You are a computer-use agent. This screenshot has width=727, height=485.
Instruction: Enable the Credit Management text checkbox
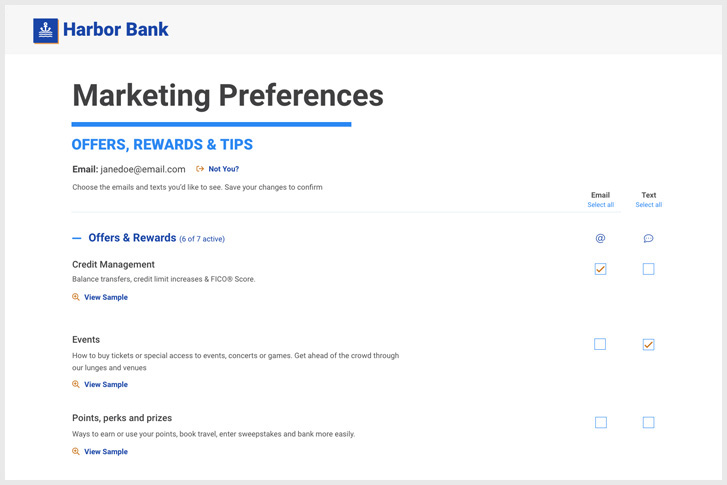coord(648,269)
